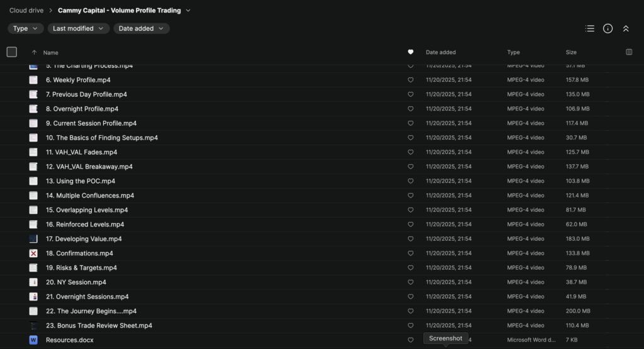Go to Cloud drive breadcrumb

coord(26,10)
